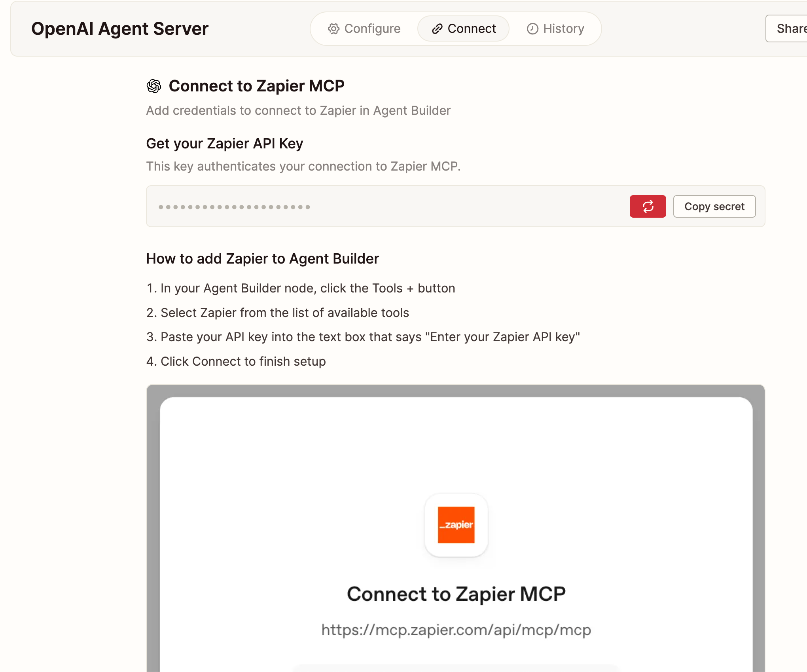Select the Connect tab
This screenshot has width=807, height=672.
(463, 28)
